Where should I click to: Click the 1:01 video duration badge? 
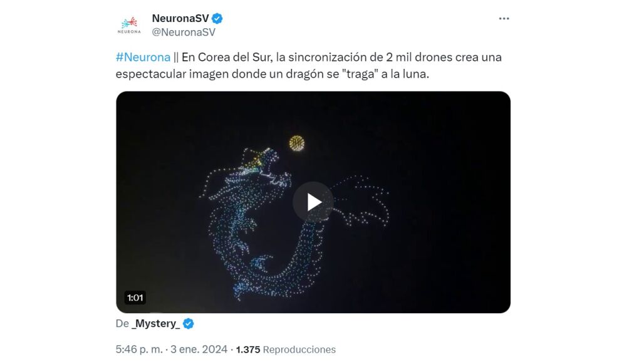point(135,297)
